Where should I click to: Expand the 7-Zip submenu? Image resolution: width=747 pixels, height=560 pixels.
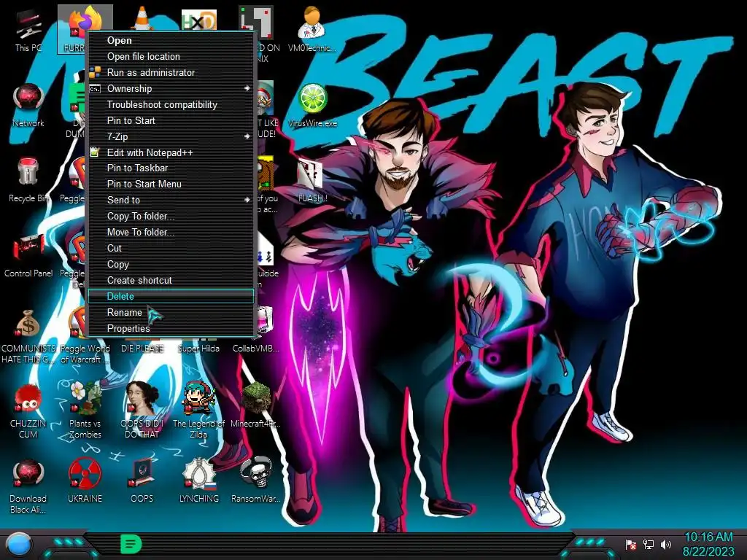point(171,136)
